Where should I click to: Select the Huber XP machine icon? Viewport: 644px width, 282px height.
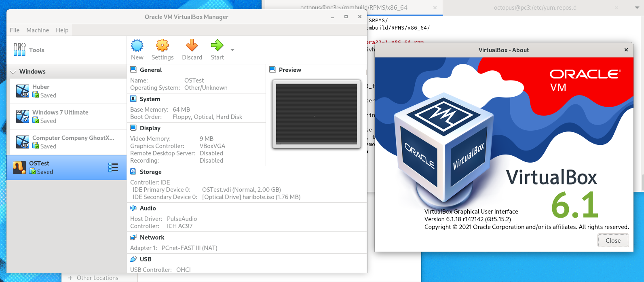pyautogui.click(x=23, y=91)
